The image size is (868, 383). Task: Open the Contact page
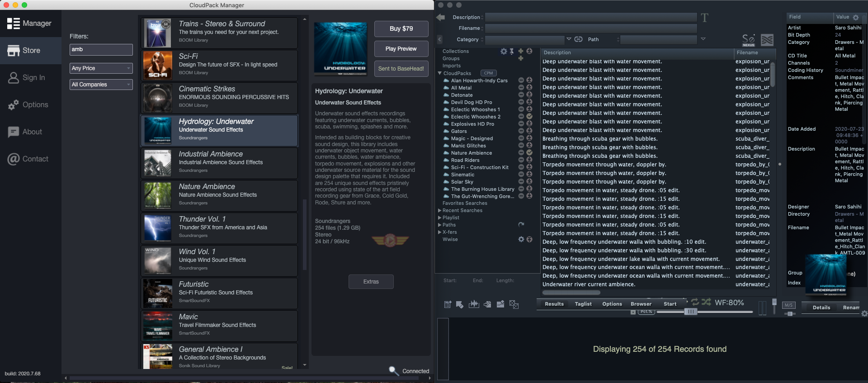coord(31,159)
